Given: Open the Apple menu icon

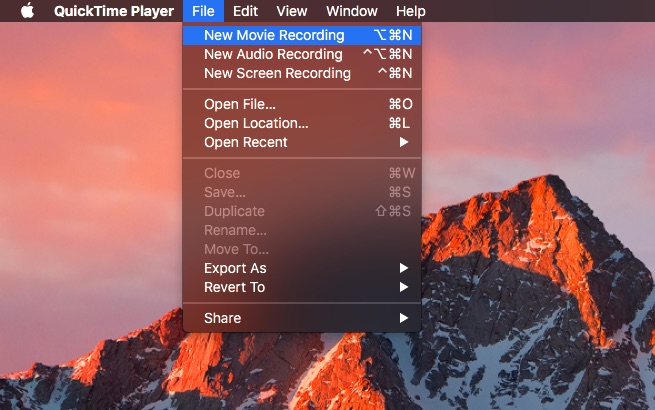Looking at the screenshot, I should tap(28, 11).
